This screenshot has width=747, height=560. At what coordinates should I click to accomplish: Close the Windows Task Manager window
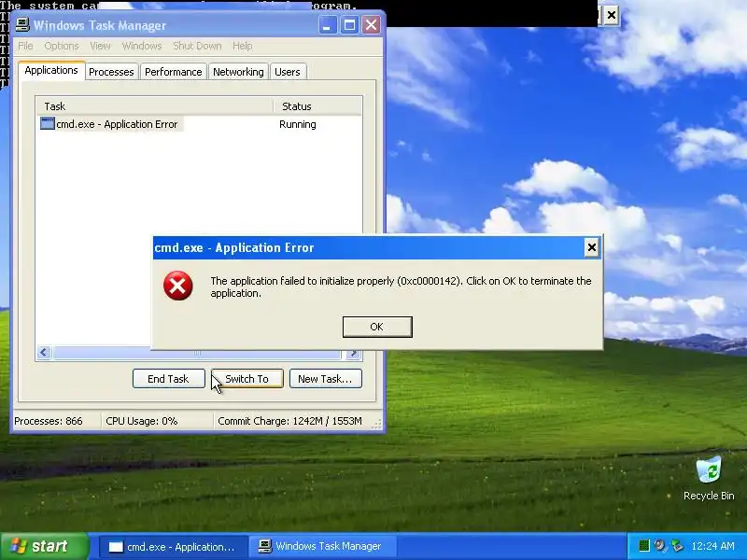click(372, 25)
